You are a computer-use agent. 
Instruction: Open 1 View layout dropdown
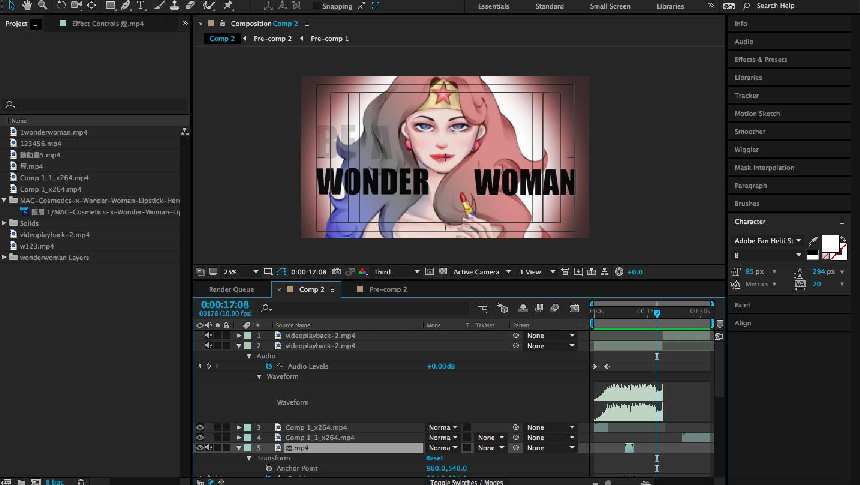538,272
